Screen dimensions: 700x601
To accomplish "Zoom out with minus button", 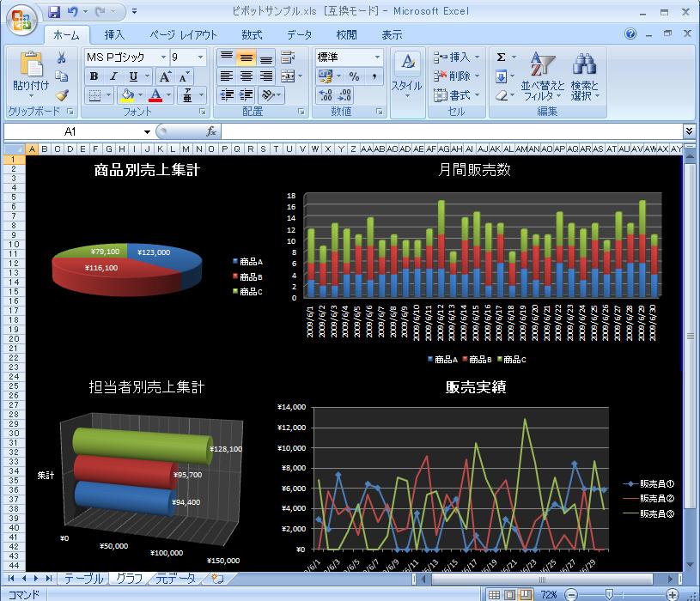I will [571, 594].
